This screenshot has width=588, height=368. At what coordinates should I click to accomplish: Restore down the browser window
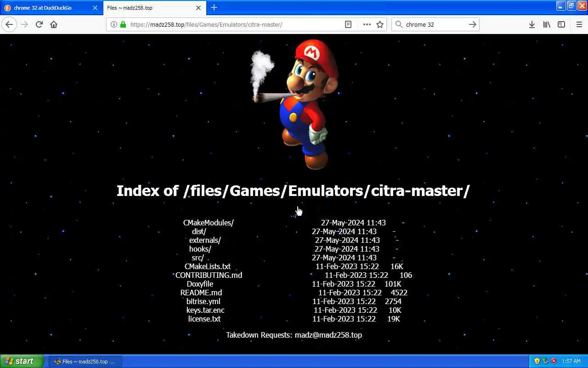(571, 6)
